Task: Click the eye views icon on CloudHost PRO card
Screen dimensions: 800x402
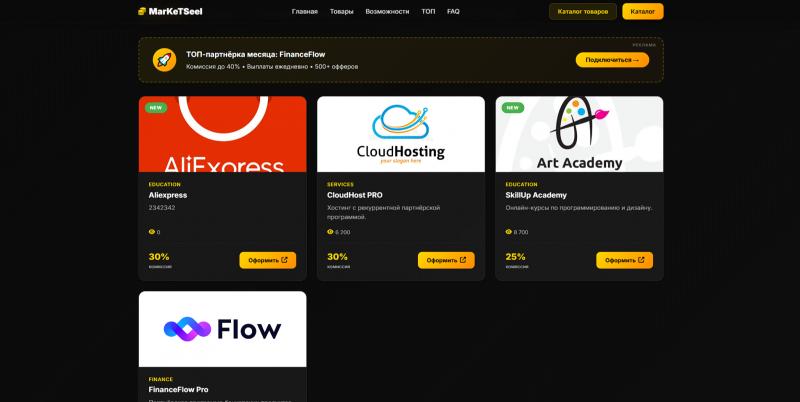Action: [330, 232]
